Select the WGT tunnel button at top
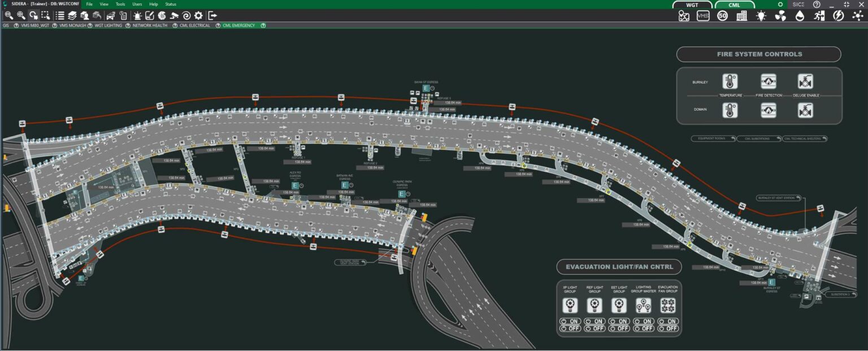The height and width of the screenshot is (351, 868). click(x=692, y=5)
